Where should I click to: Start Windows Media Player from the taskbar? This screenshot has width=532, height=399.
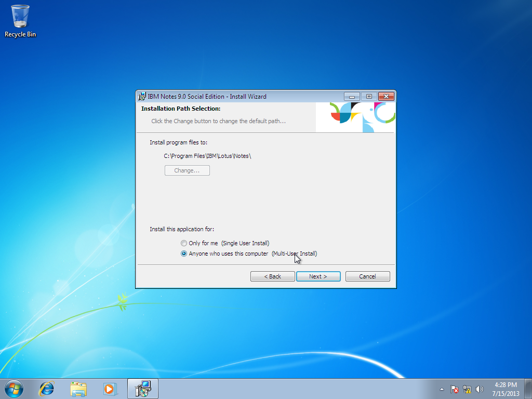[x=110, y=388]
